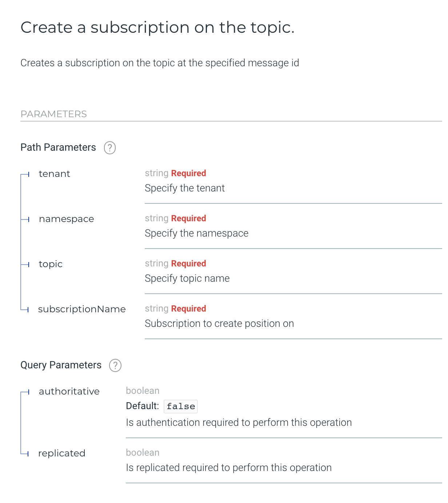The width and height of the screenshot is (448, 503).
Task: Click the replicated query parameter name
Action: coord(62,454)
